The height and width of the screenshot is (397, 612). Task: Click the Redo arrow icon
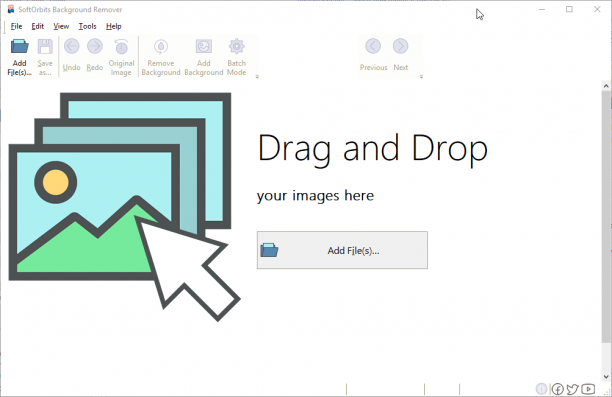tap(95, 46)
